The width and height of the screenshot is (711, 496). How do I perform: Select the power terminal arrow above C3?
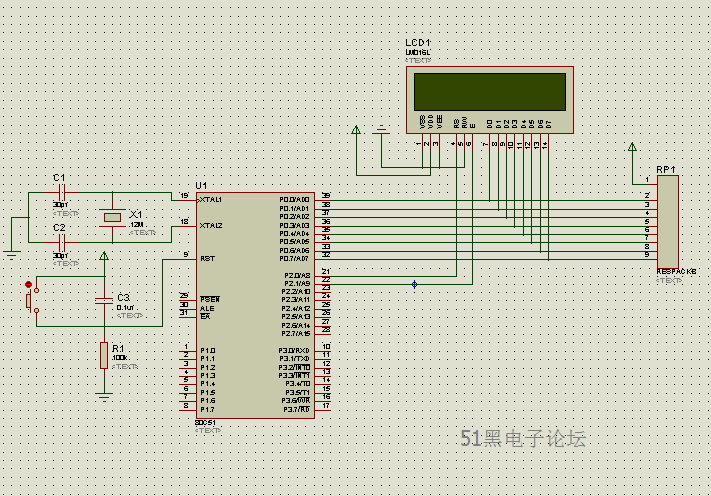pyautogui.click(x=104, y=256)
